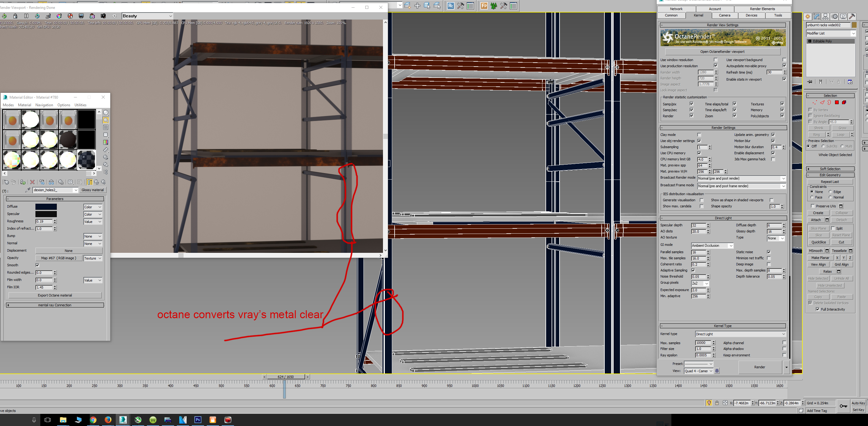Click the pause render icon
868x426 pixels.
(26, 16)
